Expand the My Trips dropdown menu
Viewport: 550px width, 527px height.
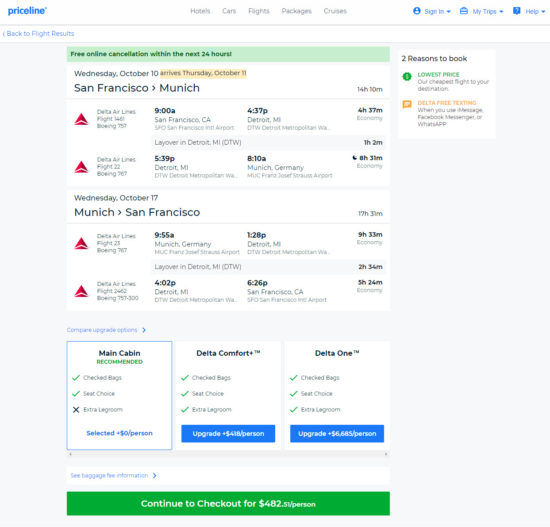pos(481,11)
